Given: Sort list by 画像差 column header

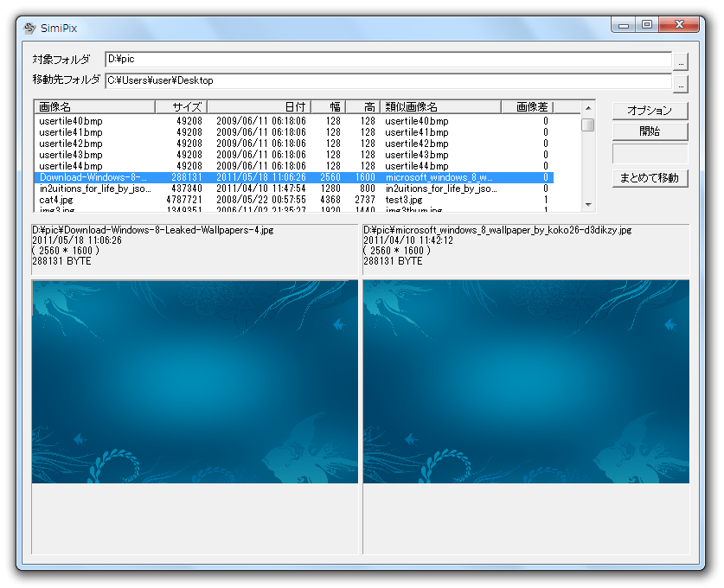Looking at the screenshot, I should coord(528,107).
